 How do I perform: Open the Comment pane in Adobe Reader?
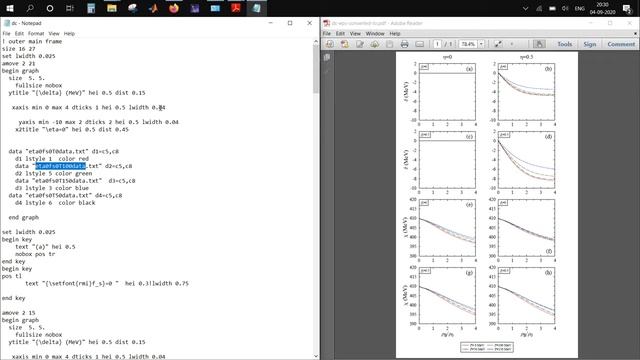(x=621, y=44)
